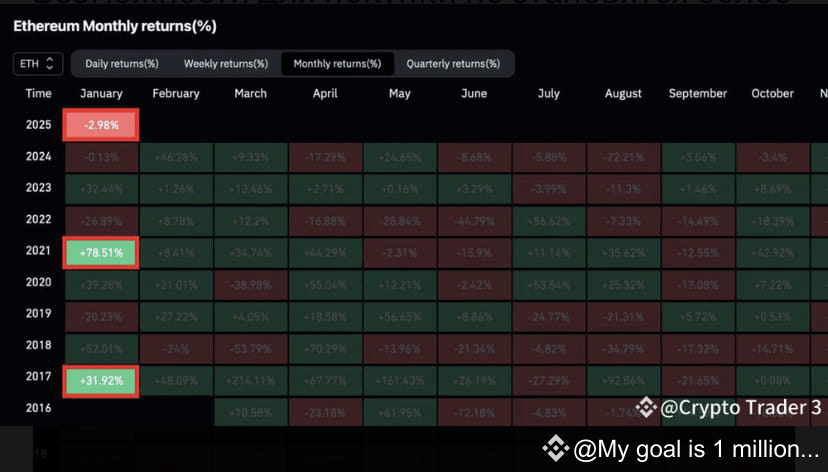Select the 2019 row label
This screenshot has height=472, width=828.
click(x=39, y=313)
